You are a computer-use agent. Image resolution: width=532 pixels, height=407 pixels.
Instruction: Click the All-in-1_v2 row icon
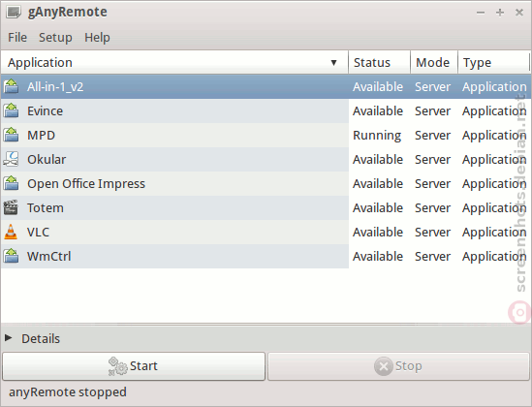(12, 86)
